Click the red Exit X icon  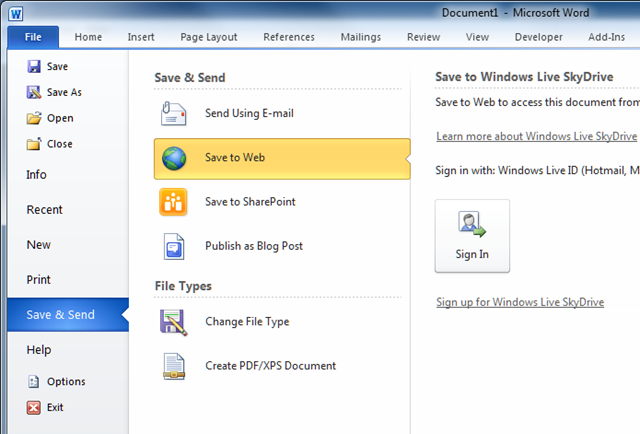click(x=33, y=407)
